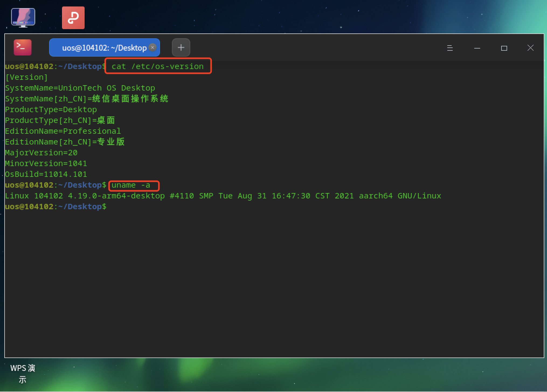The width and height of the screenshot is (547, 392).
Task: Click the SystemName=UnionTech OS Desktop line
Action: pyautogui.click(x=80, y=88)
